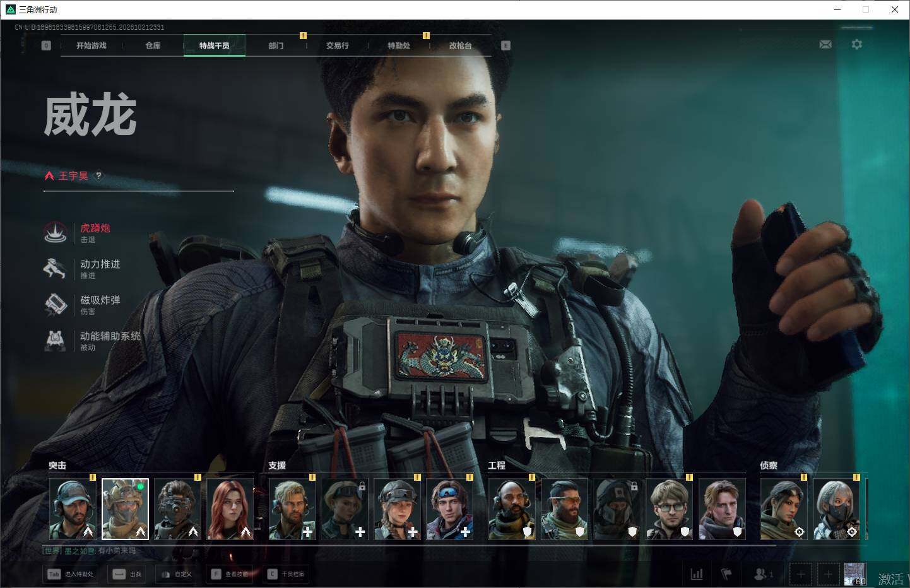Open the 改枪台 tab
This screenshot has height=588, width=910.
click(461, 45)
